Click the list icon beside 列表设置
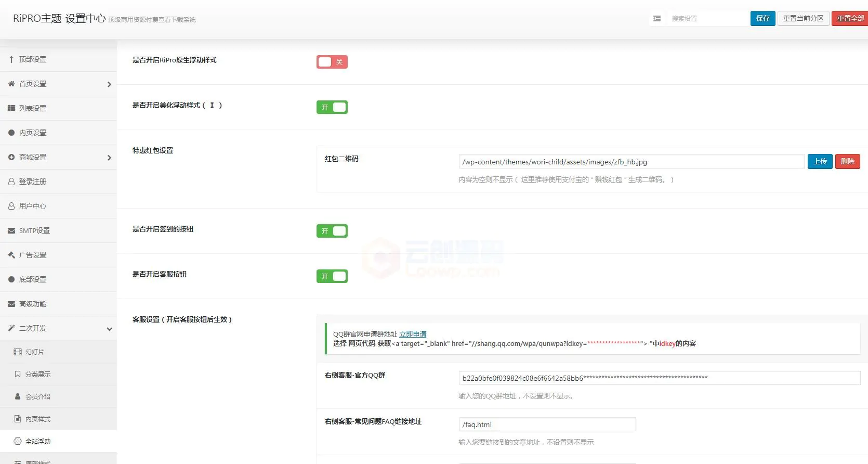The image size is (868, 464). pos(11,108)
